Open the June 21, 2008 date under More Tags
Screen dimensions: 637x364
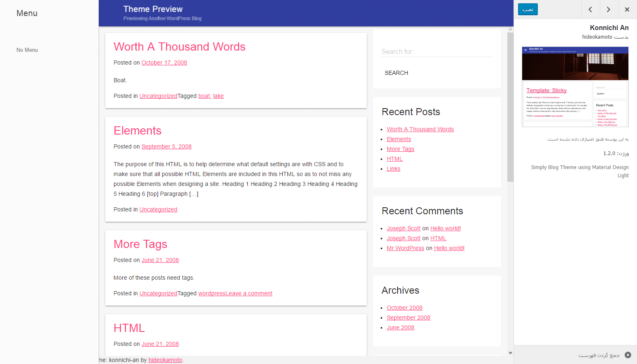click(160, 260)
